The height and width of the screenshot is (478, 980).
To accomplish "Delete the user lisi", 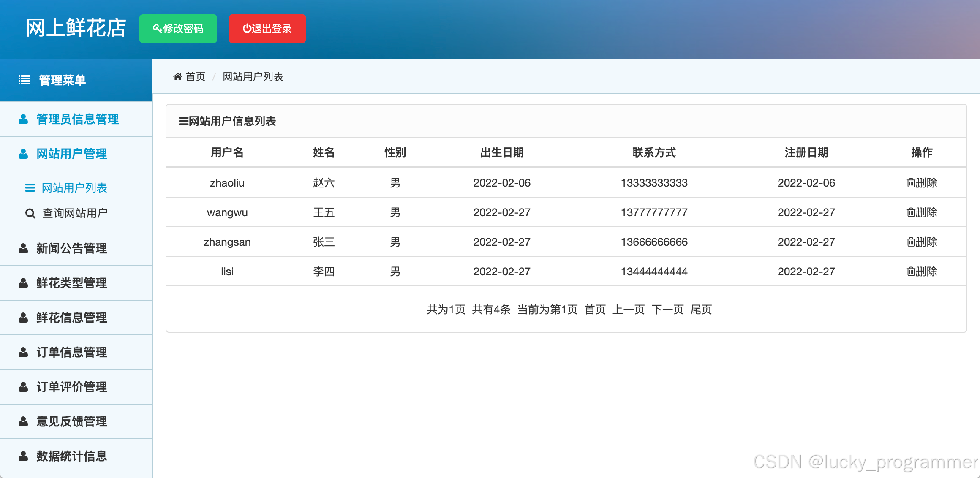I will pyautogui.click(x=922, y=272).
